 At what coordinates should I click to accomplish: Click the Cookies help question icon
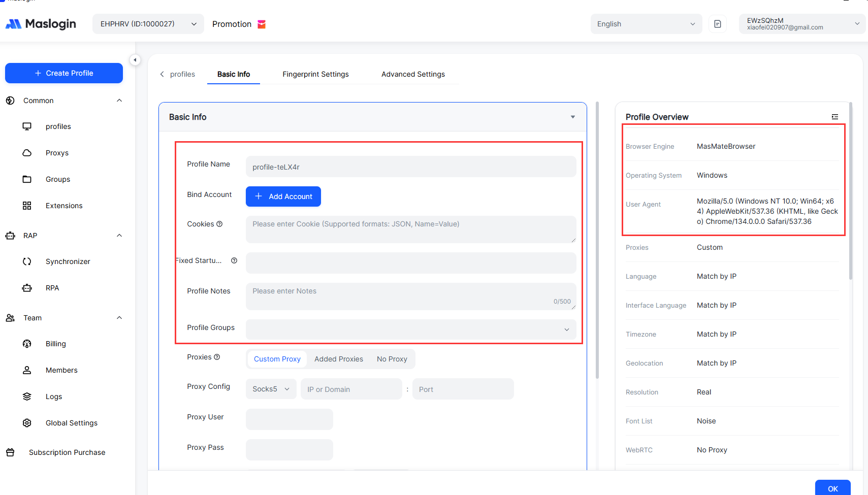pos(219,224)
